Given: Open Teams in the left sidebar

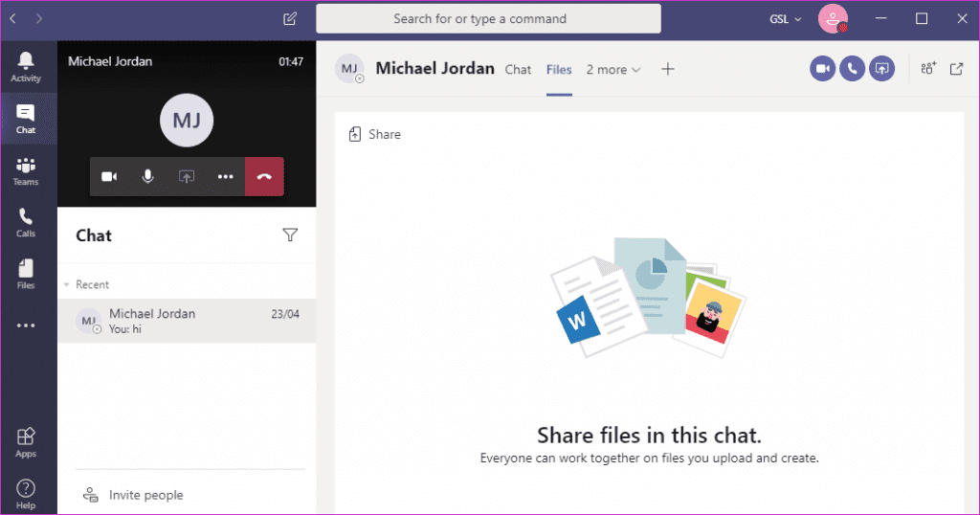Looking at the screenshot, I should click(x=26, y=170).
